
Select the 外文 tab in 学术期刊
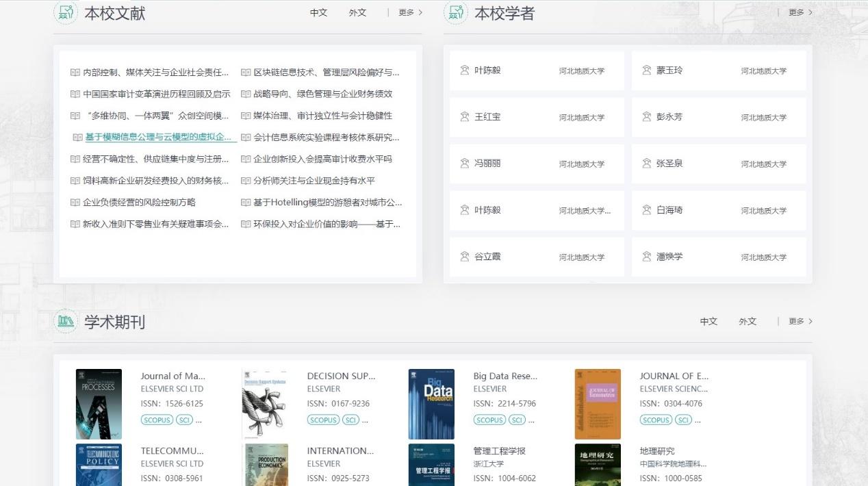click(x=747, y=321)
